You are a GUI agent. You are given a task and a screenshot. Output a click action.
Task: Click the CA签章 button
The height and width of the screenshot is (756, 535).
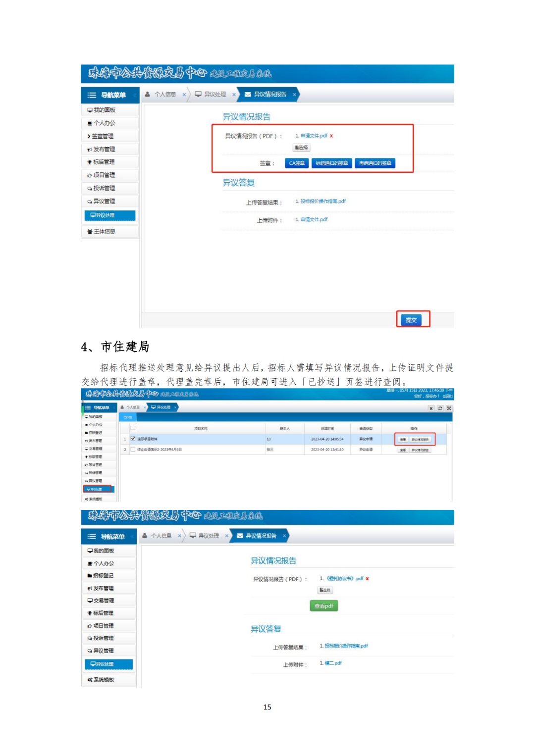pyautogui.click(x=297, y=163)
